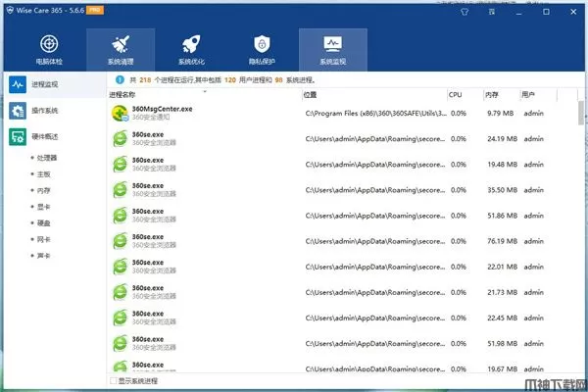588x392 pixels.
Task: Sort by the 内存 column header
Action: [x=501, y=95]
